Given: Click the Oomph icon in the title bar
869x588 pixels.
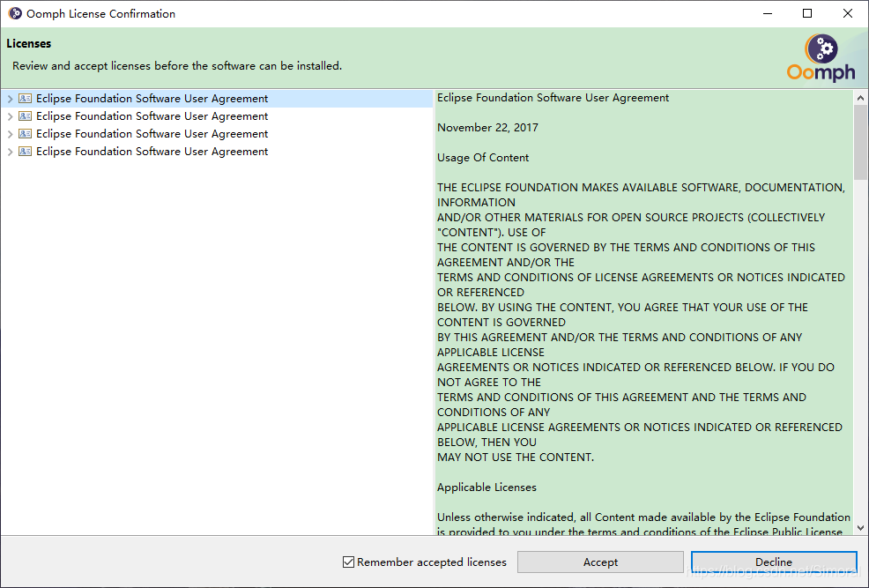Looking at the screenshot, I should (x=15, y=13).
